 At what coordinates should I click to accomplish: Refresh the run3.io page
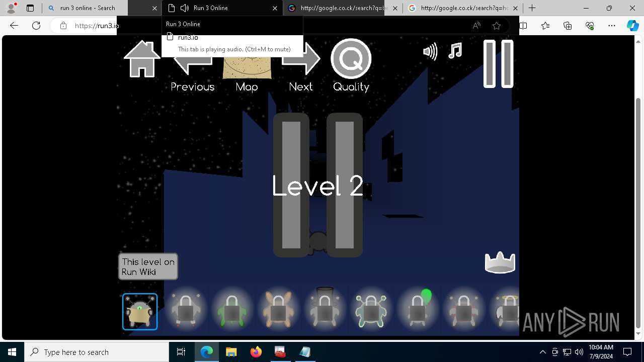(36, 26)
